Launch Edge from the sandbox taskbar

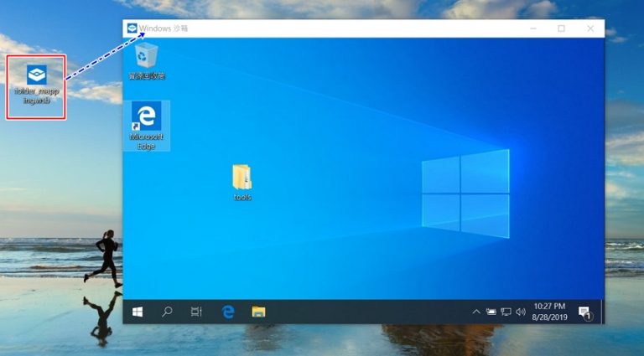228,312
